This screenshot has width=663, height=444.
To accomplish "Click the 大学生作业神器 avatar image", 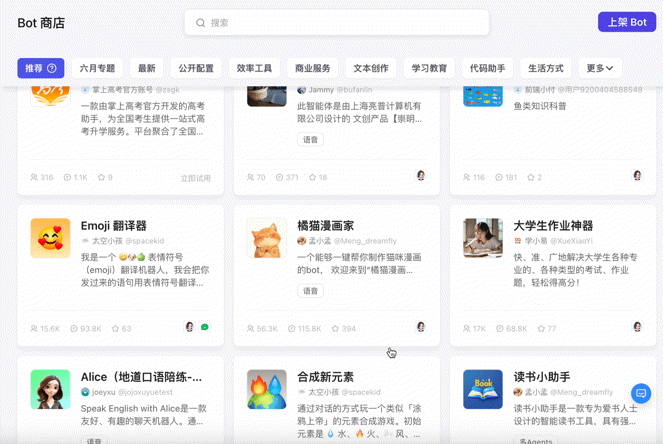I will pyautogui.click(x=483, y=238).
